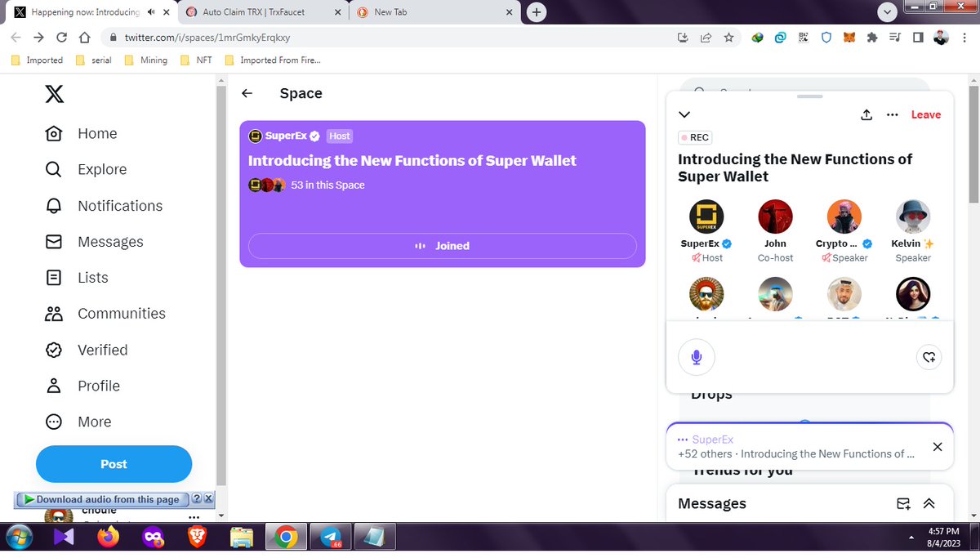Open Explore in the sidebar
Image resolution: width=980 pixels, height=558 pixels.
pyautogui.click(x=86, y=169)
